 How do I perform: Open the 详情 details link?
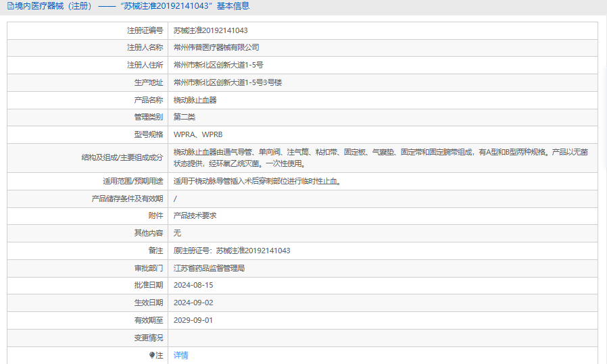[180, 355]
